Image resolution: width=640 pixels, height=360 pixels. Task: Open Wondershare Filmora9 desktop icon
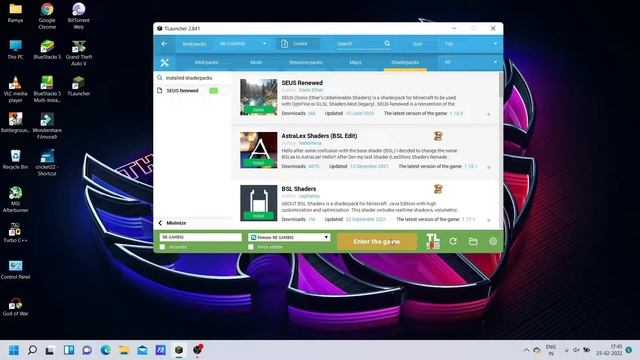pos(47,126)
